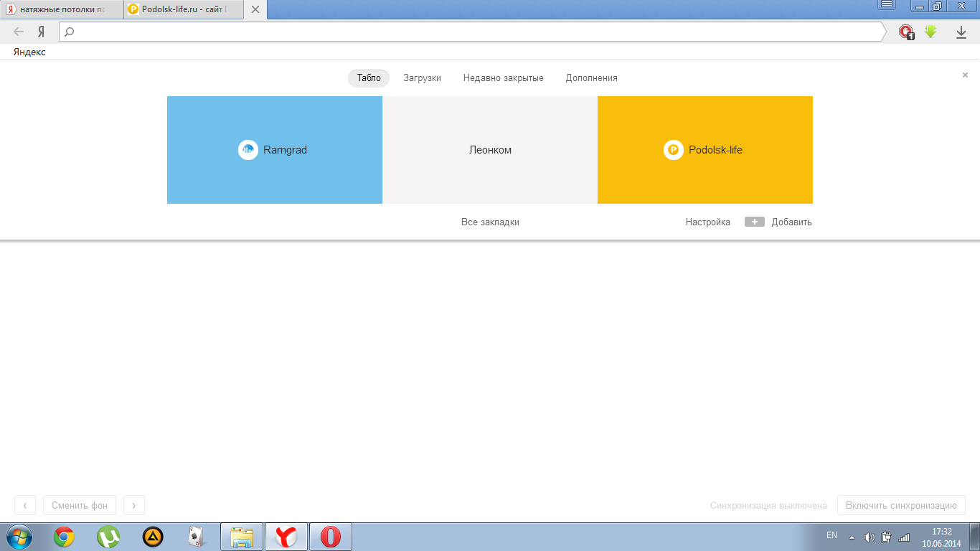The image size is (980, 551).
Task: Open the Яндекс bookmark
Action: [x=29, y=52]
